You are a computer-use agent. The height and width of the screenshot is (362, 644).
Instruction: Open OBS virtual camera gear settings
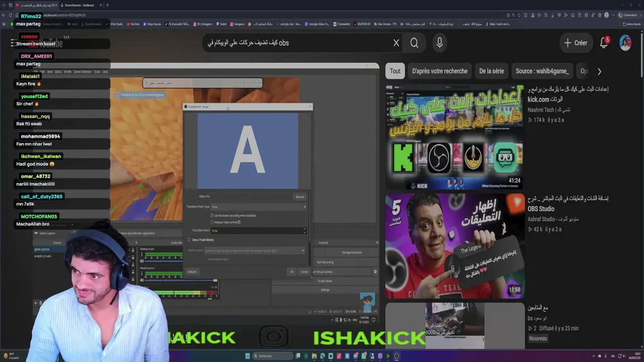pos(375,271)
